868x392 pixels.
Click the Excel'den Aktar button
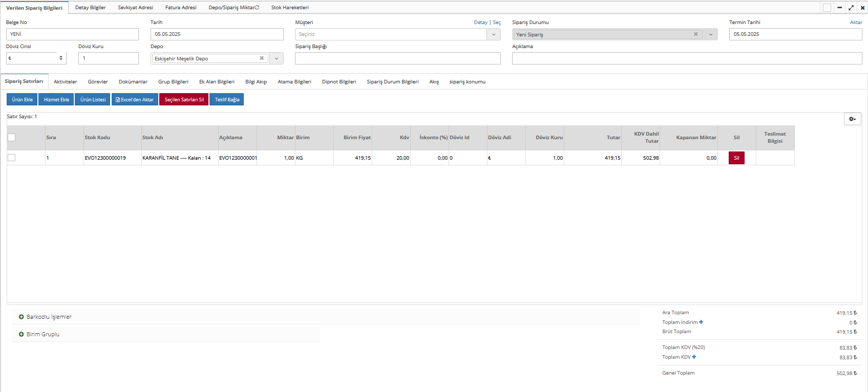click(135, 100)
